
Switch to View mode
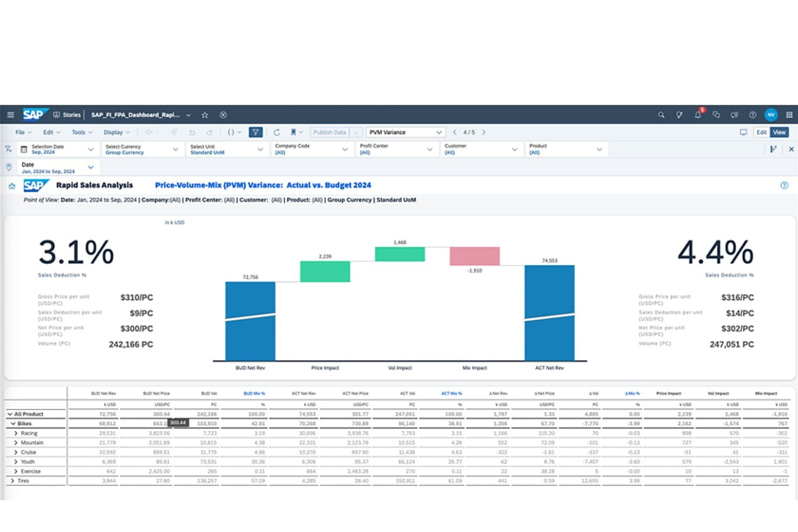pos(780,132)
